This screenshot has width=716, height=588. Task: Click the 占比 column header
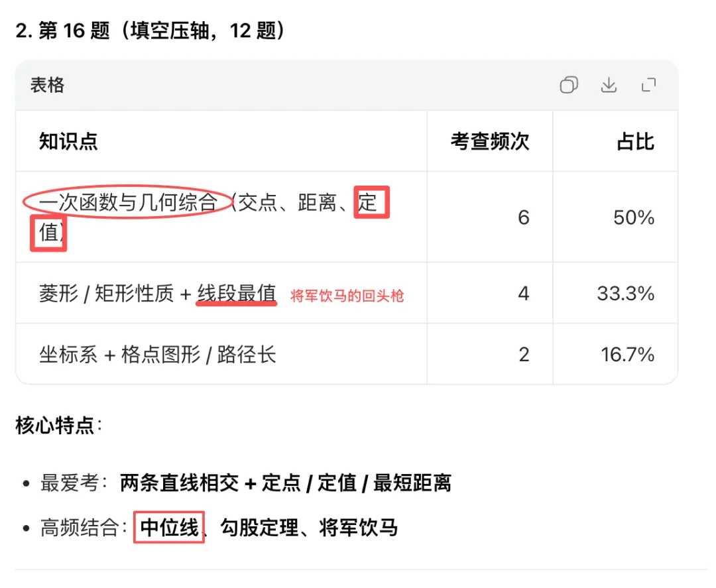click(635, 141)
